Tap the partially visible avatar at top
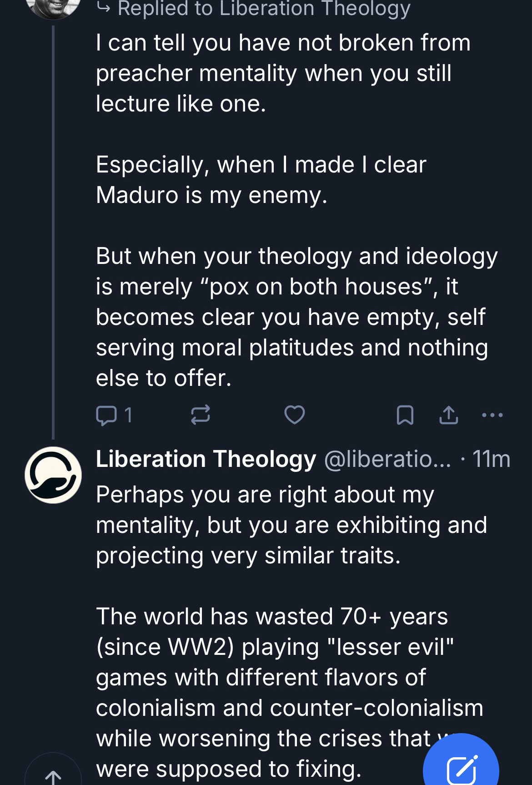 (x=53, y=7)
